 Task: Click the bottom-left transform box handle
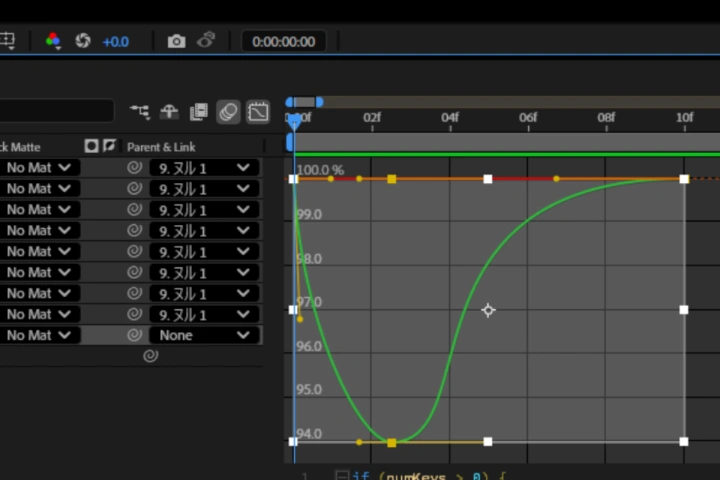click(293, 442)
